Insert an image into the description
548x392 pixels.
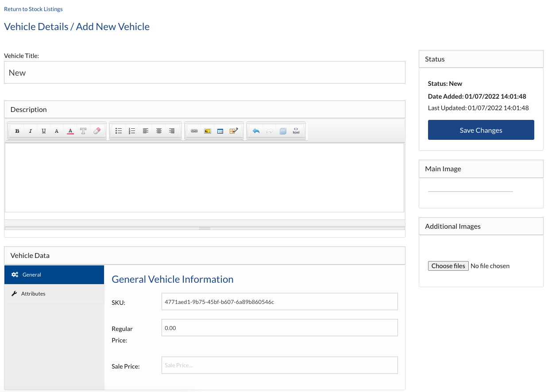(x=207, y=131)
